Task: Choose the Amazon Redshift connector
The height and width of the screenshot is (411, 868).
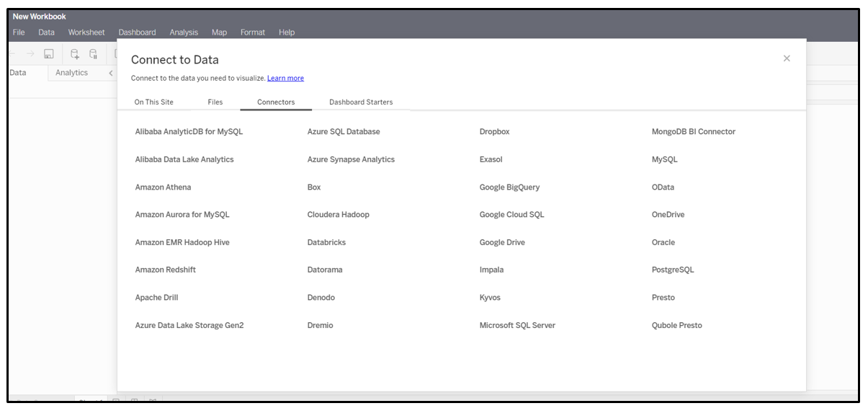Action: click(166, 270)
